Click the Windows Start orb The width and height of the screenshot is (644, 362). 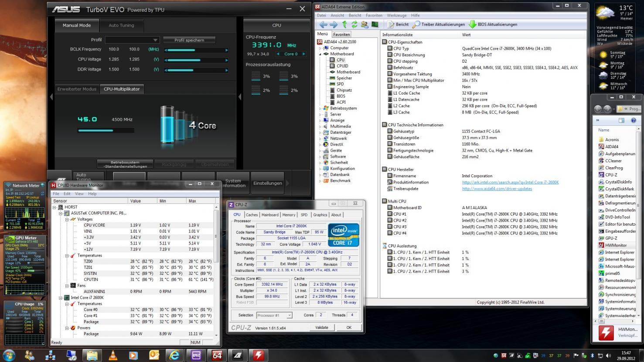coord(9,355)
